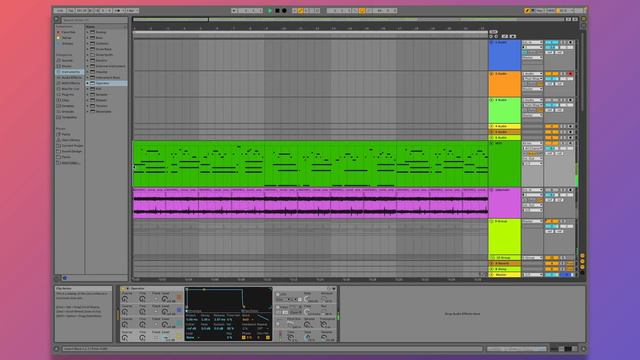Click Operator envelope display
Viewport: 640px width, 360px height.
click(x=228, y=298)
